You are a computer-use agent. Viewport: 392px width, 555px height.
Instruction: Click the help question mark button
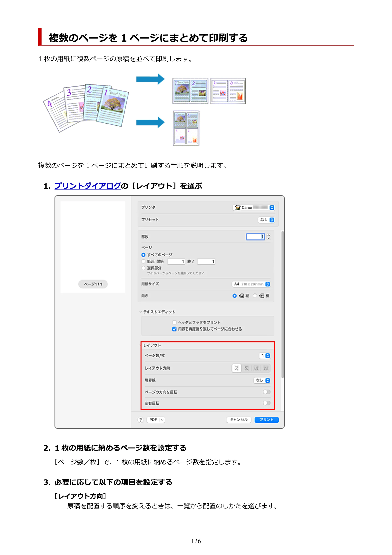point(140,420)
